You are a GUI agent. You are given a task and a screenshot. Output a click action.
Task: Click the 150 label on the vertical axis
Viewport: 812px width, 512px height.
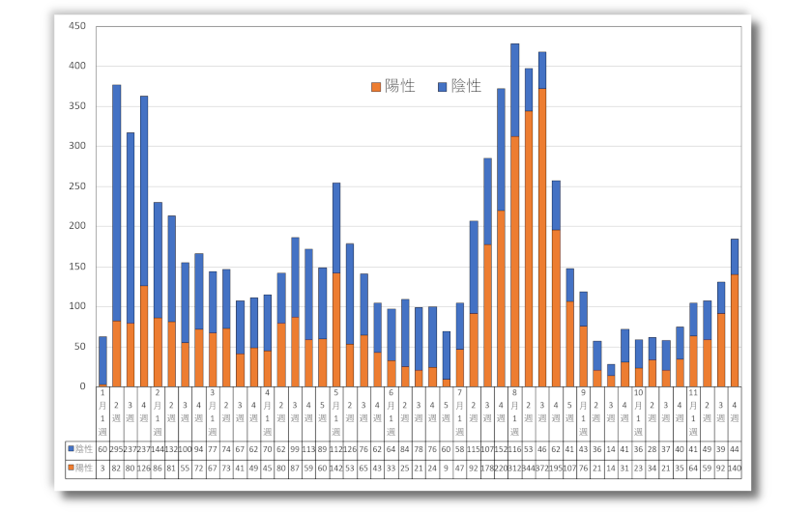click(77, 266)
